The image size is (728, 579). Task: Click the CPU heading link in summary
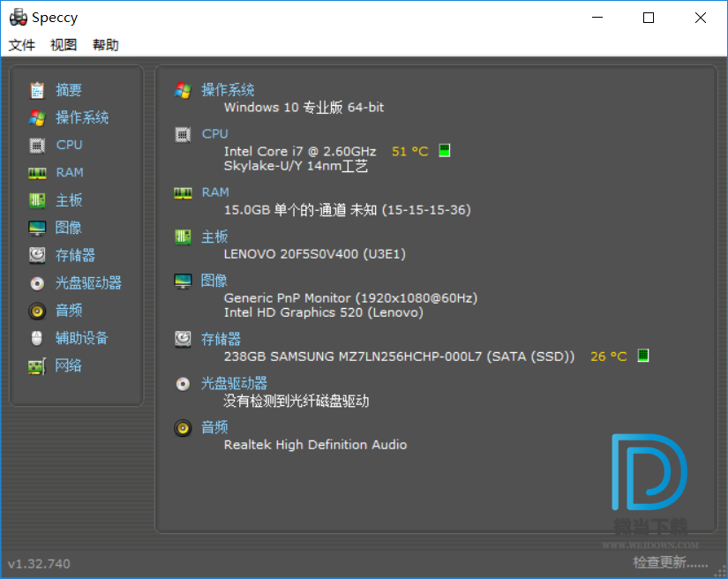215,134
